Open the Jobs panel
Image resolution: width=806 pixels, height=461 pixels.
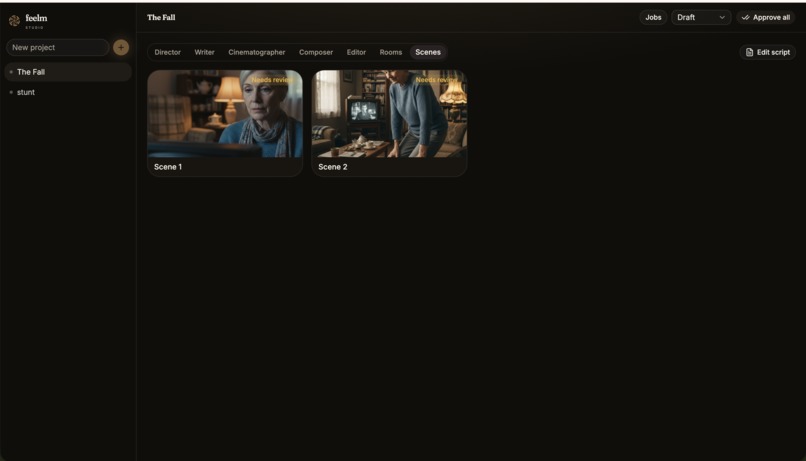click(653, 17)
